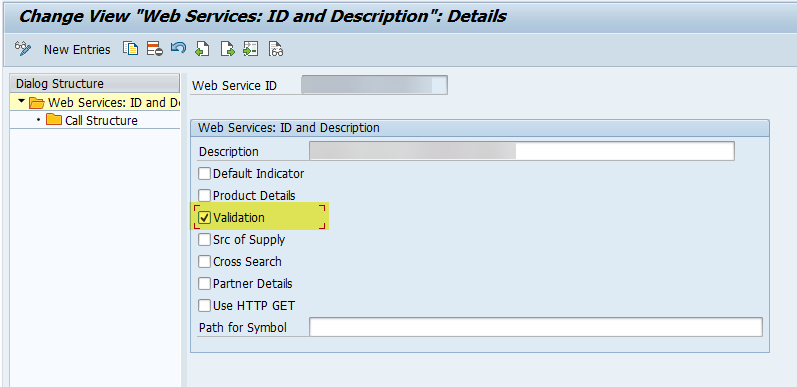Click the Undo Change arrow icon
This screenshot has width=797, height=387.
178,48
